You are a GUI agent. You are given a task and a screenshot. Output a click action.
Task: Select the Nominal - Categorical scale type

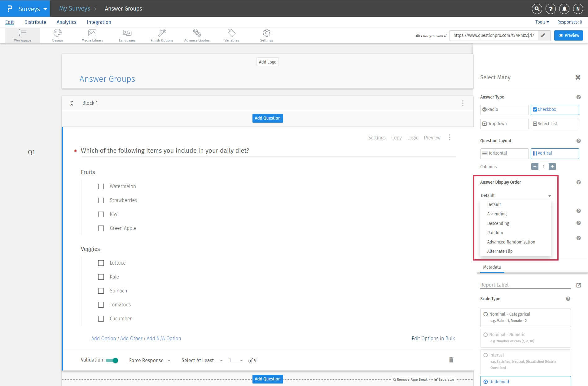pyautogui.click(x=485, y=314)
